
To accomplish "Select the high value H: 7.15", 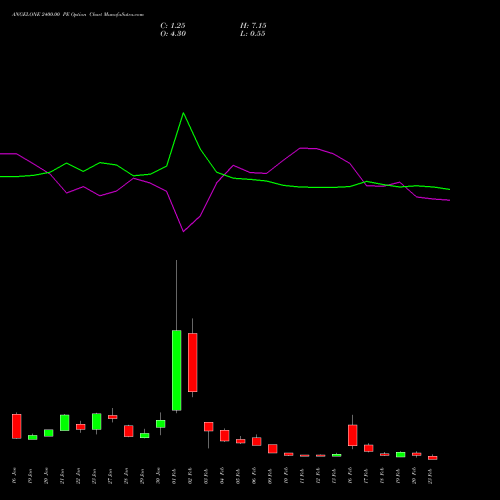I will point(253,26).
